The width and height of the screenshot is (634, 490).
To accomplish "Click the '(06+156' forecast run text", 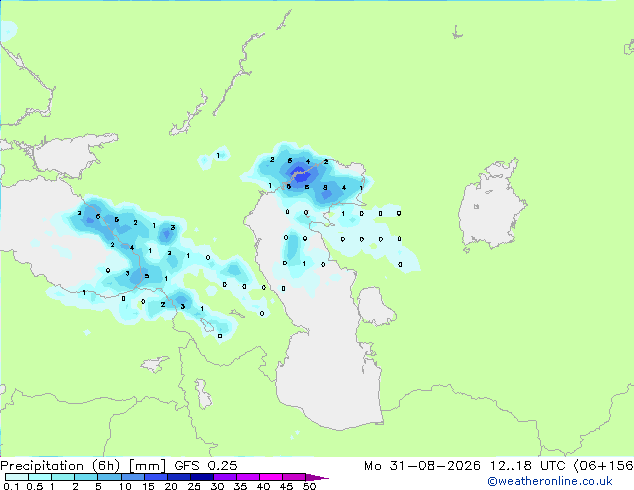I will coord(603,466).
